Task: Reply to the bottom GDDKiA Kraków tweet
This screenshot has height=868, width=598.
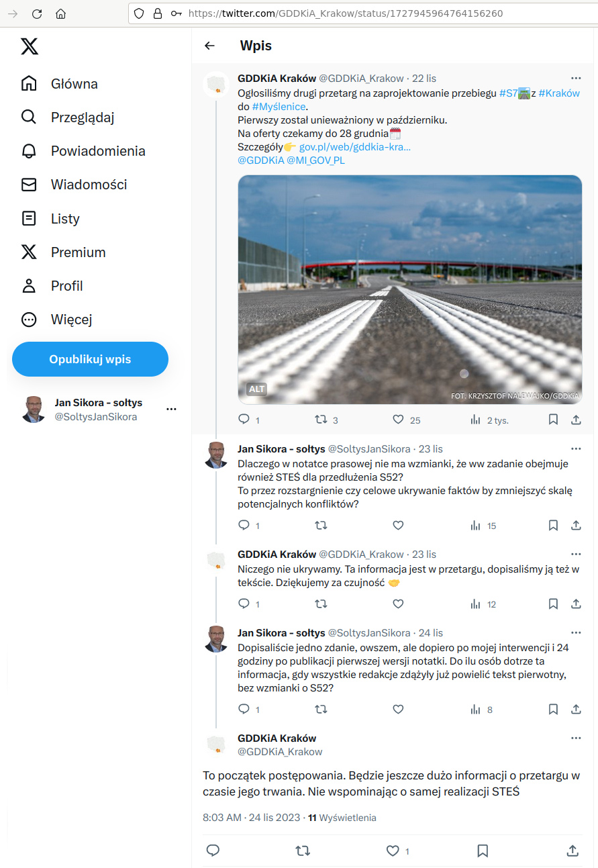Action: (213, 851)
